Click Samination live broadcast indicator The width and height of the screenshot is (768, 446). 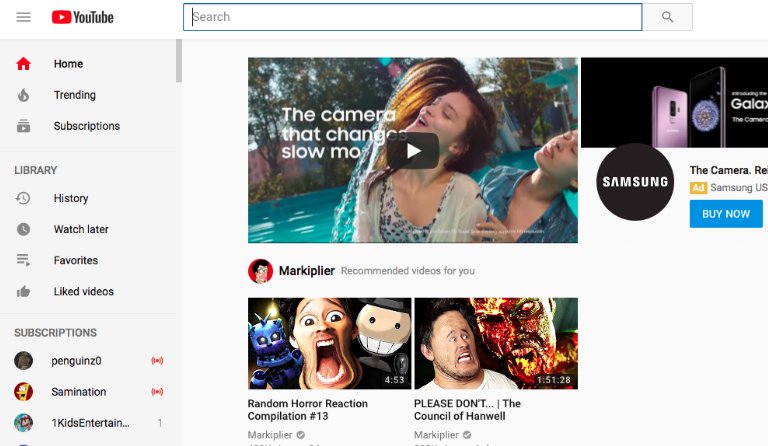pos(157,392)
